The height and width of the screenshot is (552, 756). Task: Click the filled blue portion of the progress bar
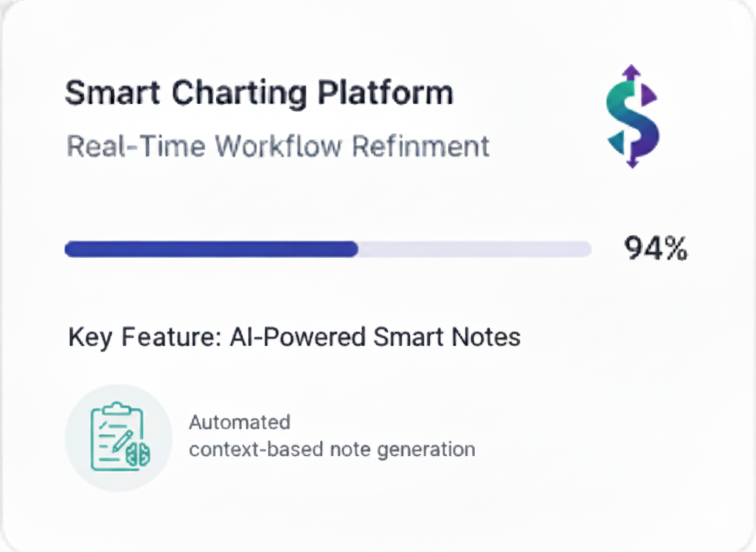[211, 249]
